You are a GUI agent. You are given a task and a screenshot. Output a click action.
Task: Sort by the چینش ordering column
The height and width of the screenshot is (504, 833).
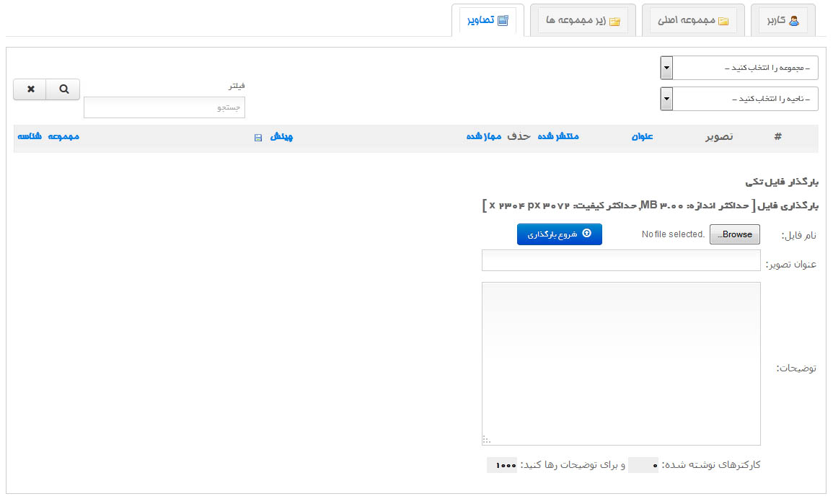tap(281, 137)
